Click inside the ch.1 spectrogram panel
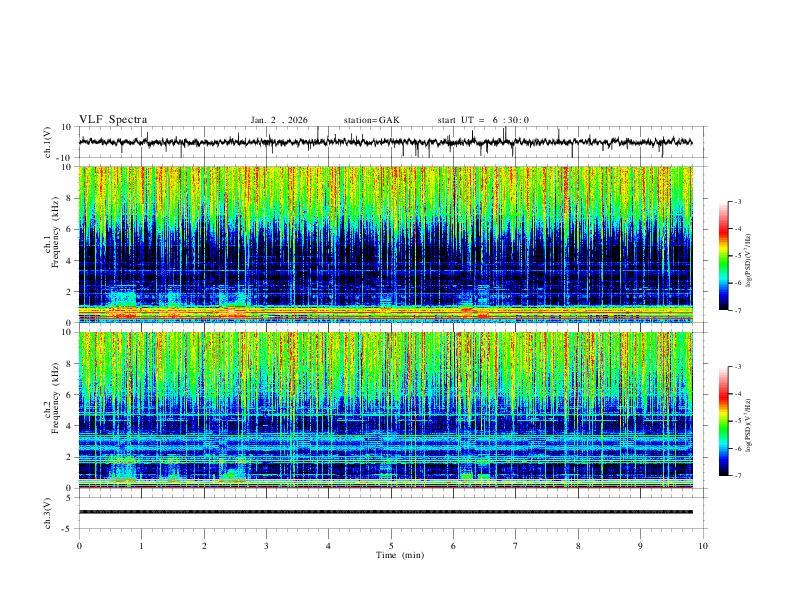792x612 pixels. 385,244
